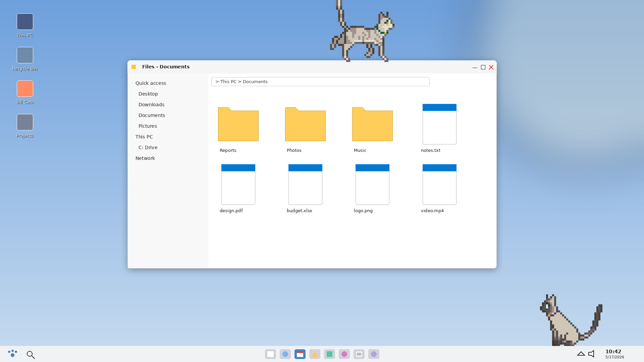The image size is (644, 362).
Task: Click the purple circle taskbar app
Action: pyautogui.click(x=374, y=354)
